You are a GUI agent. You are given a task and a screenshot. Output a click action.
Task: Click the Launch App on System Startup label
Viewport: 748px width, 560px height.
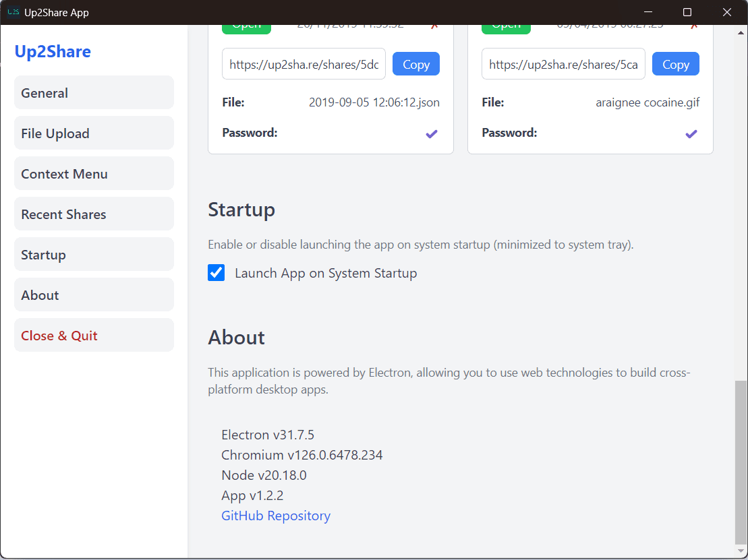(326, 273)
